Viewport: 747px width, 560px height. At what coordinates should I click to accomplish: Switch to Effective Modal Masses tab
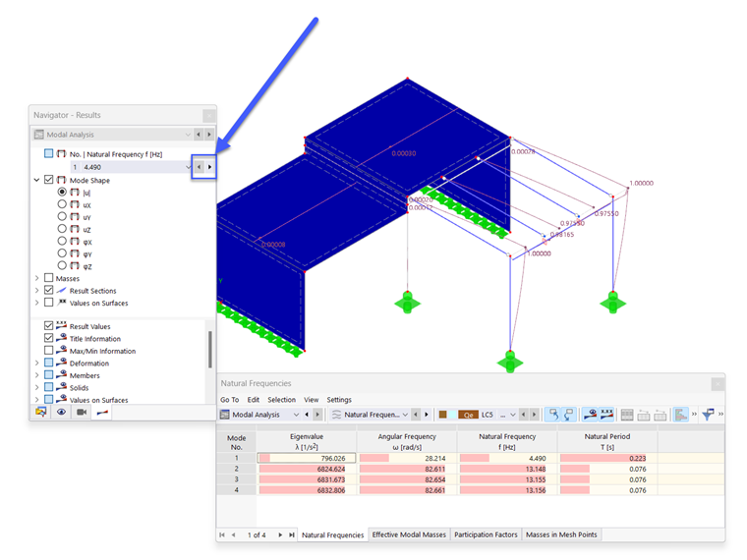[x=409, y=534]
